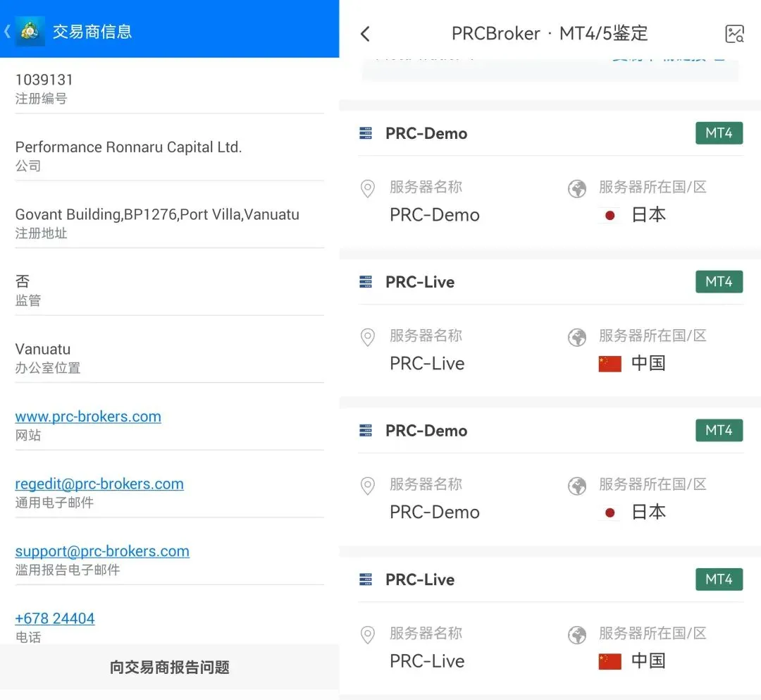Select the Govant Building registered address text
Screen dimensions: 761x700
tap(157, 214)
